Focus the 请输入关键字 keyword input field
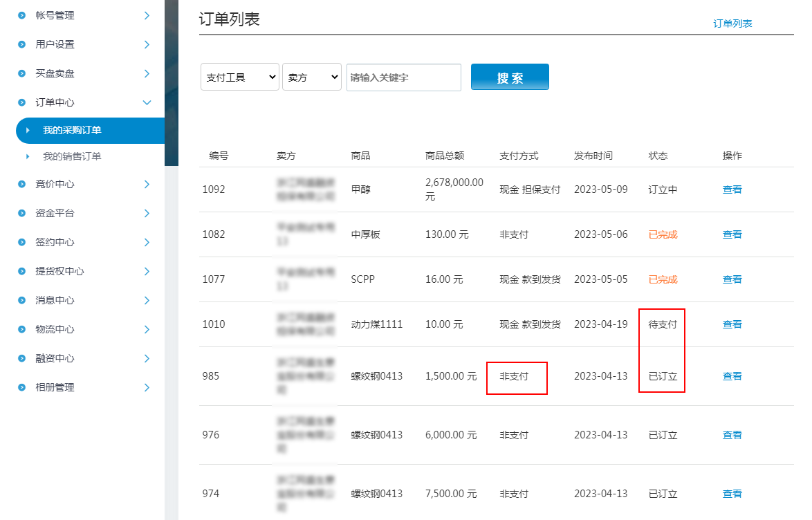This screenshot has width=812, height=520. click(x=403, y=77)
